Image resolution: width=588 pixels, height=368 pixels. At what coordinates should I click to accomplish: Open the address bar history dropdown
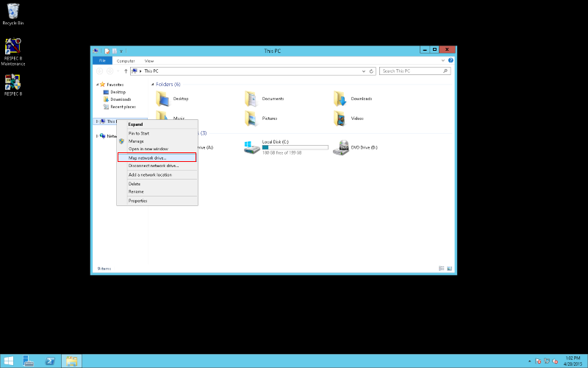pos(363,71)
